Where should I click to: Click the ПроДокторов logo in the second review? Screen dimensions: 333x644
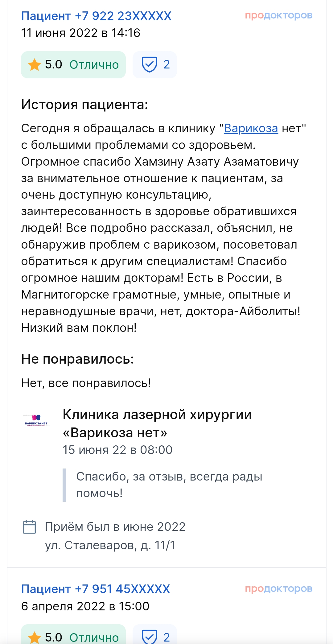(x=278, y=588)
